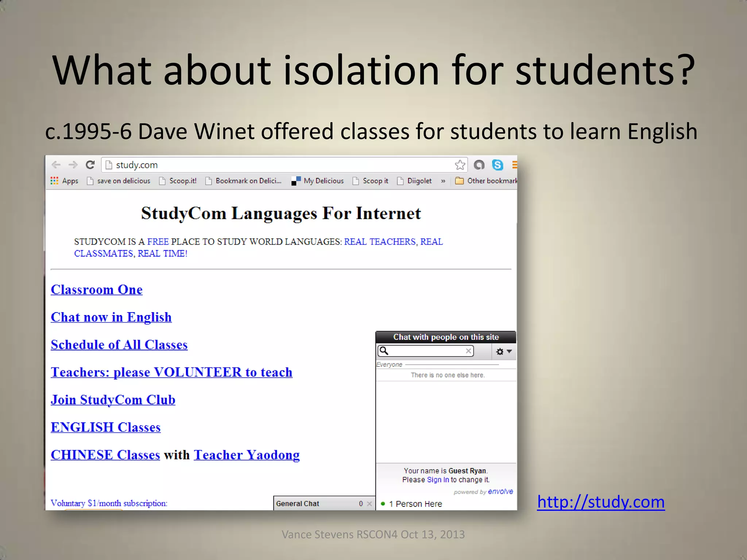Click the browser forward arrow
The width and height of the screenshot is (747, 560).
click(73, 165)
